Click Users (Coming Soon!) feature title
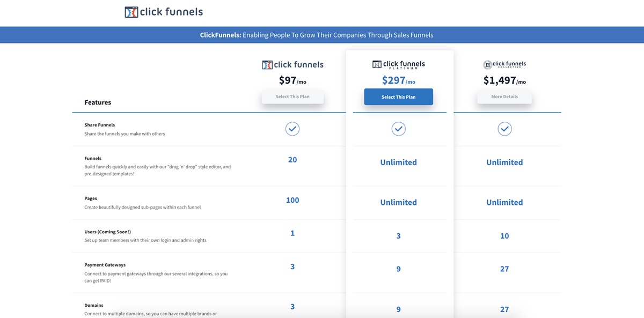 (107, 232)
